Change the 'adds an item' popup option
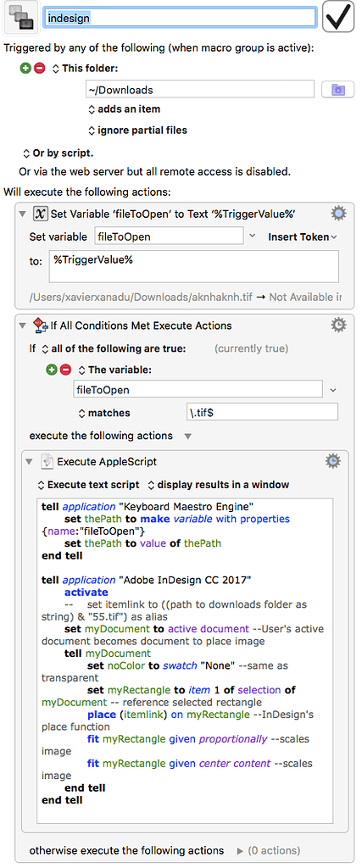 click(125, 109)
